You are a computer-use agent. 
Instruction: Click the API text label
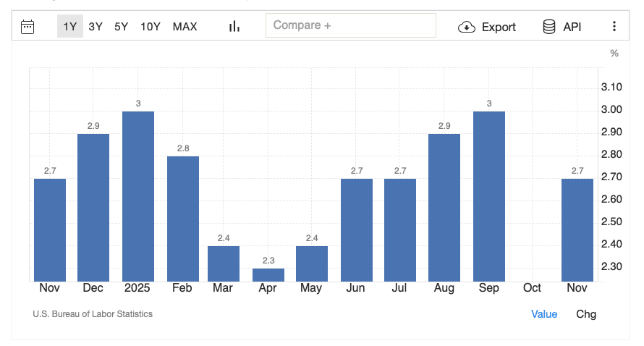pyautogui.click(x=572, y=27)
